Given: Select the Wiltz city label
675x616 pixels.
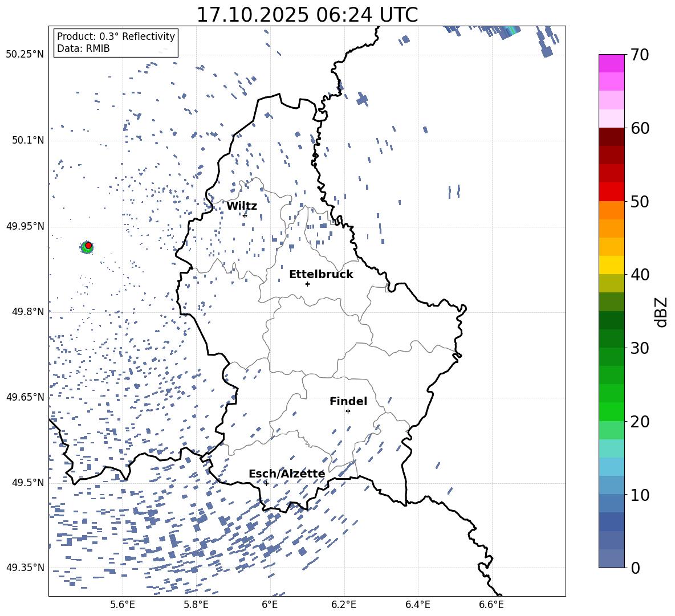Looking at the screenshot, I should (242, 206).
